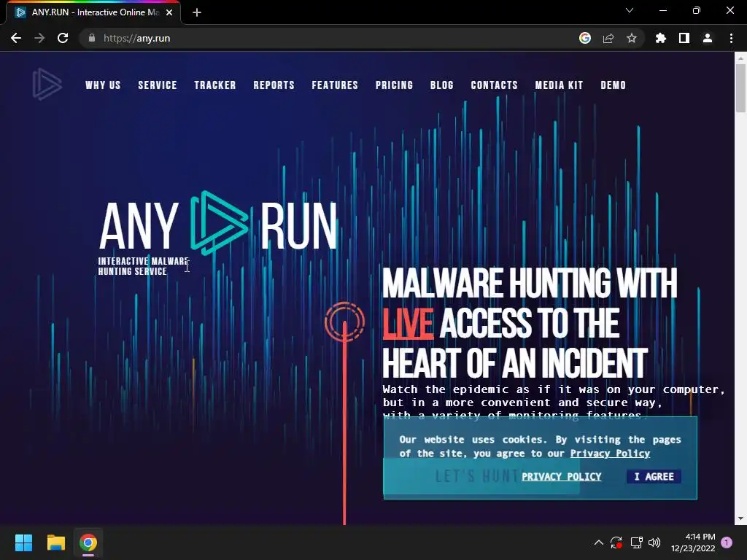This screenshot has height=560, width=747.
Task: Click the large ANY RUN hero logo
Action: click(218, 224)
